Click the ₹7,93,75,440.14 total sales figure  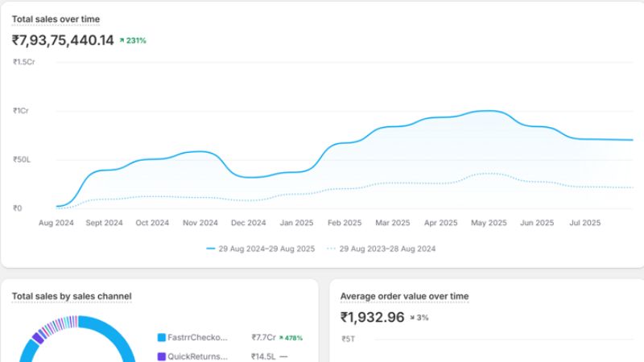click(63, 40)
